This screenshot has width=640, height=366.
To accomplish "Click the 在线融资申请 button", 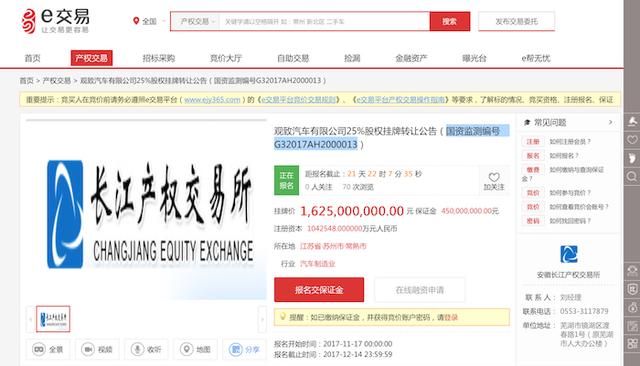I will 419,290.
